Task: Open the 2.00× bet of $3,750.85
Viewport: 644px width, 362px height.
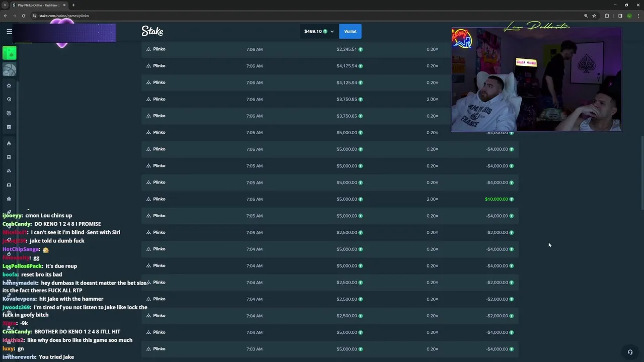Action: pos(330,99)
